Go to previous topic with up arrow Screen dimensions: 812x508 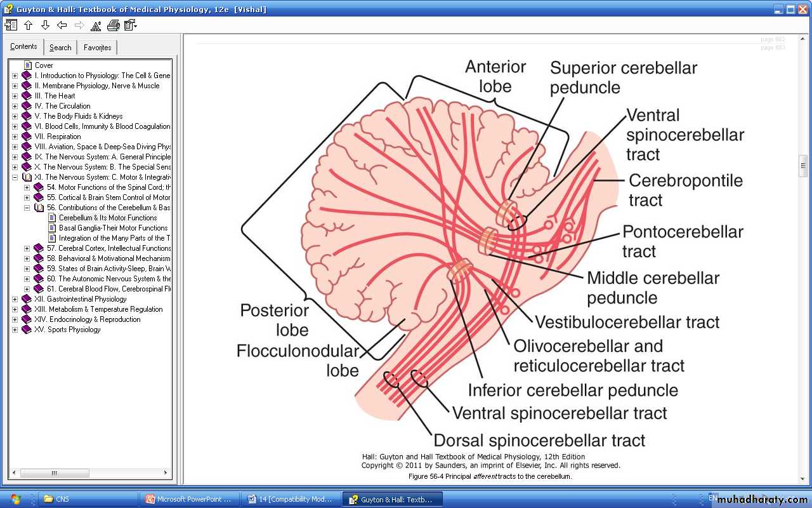click(x=28, y=25)
